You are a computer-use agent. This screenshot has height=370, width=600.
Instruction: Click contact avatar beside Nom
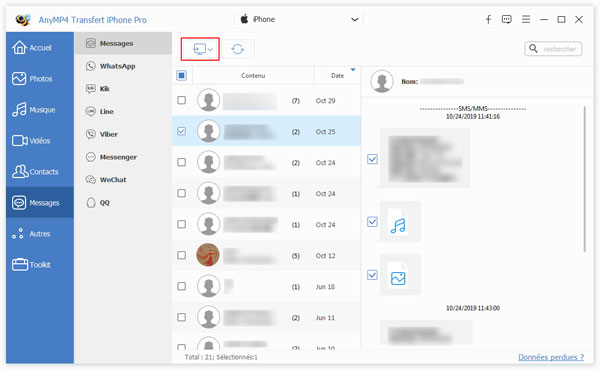point(382,81)
